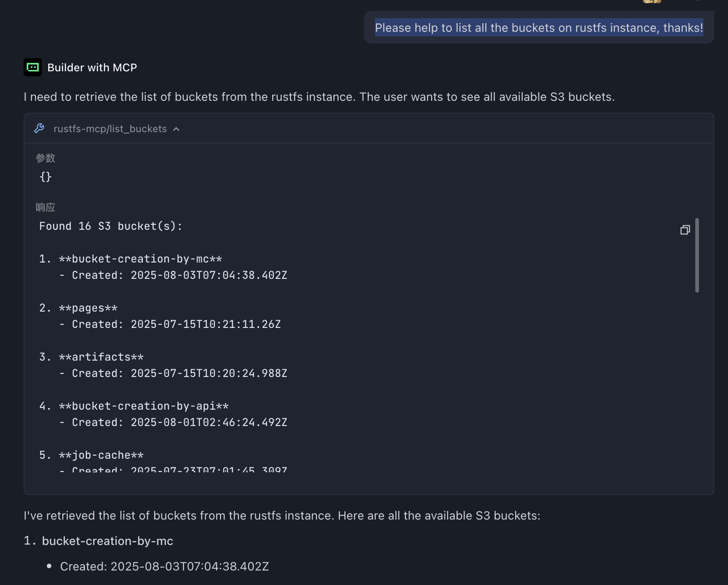The image size is (728, 585).
Task: Click the 'Found 16 S3 bucket(s):' line
Action: pyautogui.click(x=111, y=226)
